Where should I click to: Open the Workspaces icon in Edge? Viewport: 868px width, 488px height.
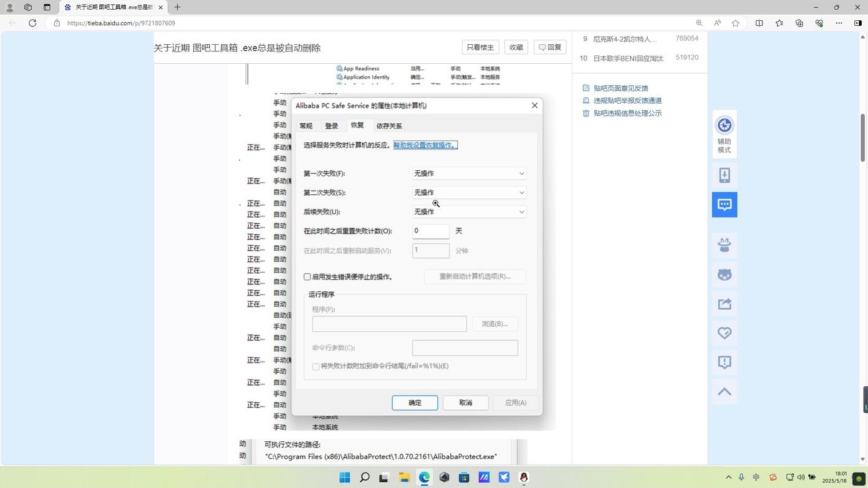click(x=28, y=7)
